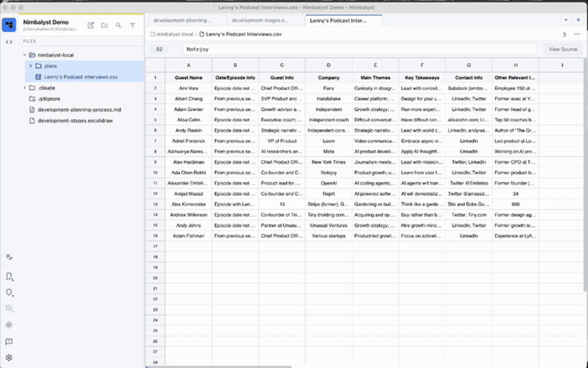This screenshot has width=588, height=368.
Task: Open the file filter funnel icon
Action: pyautogui.click(x=132, y=25)
